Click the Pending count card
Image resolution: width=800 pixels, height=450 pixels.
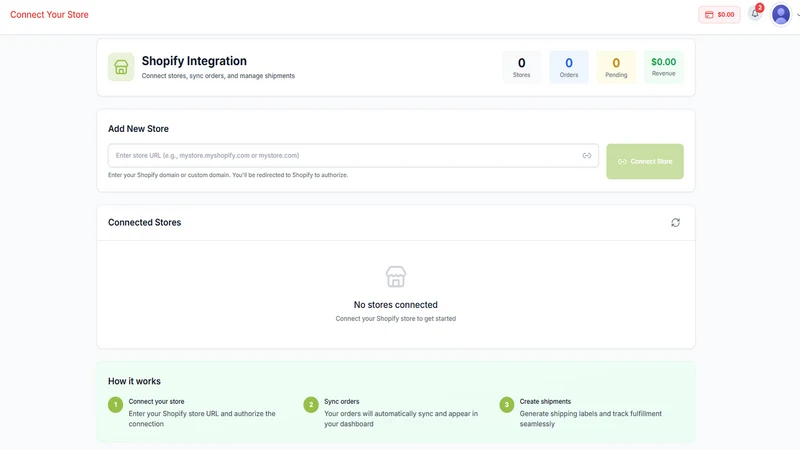tap(616, 67)
